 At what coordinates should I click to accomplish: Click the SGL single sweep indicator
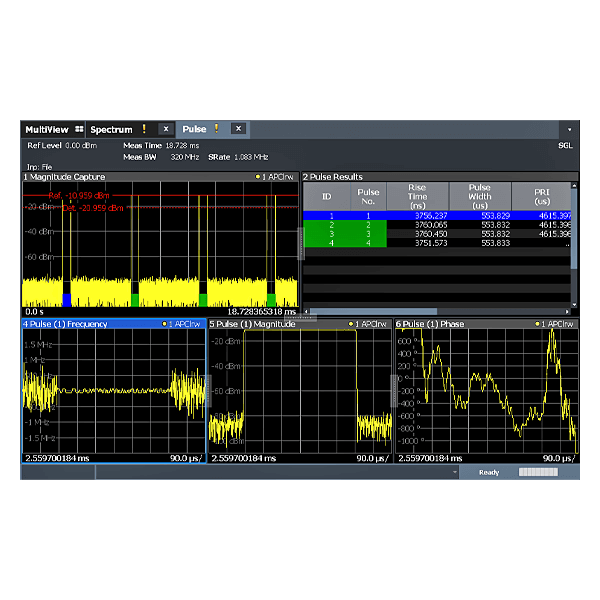(565, 146)
